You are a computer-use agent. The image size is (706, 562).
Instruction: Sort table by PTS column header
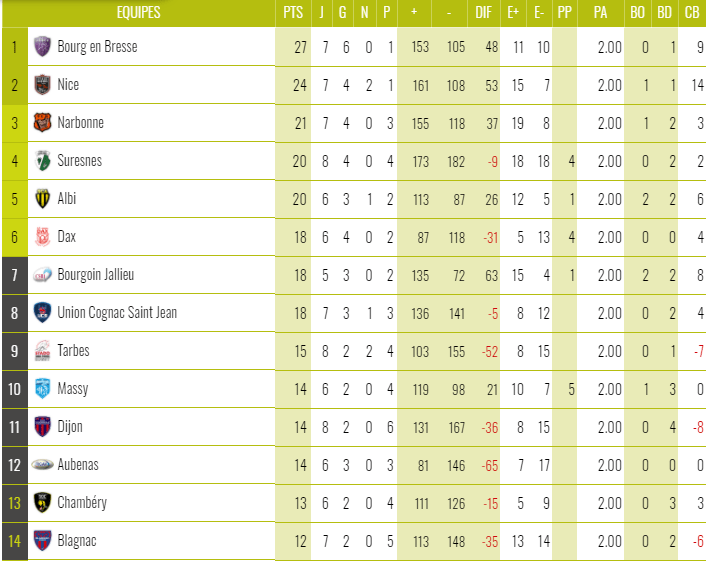pos(293,13)
